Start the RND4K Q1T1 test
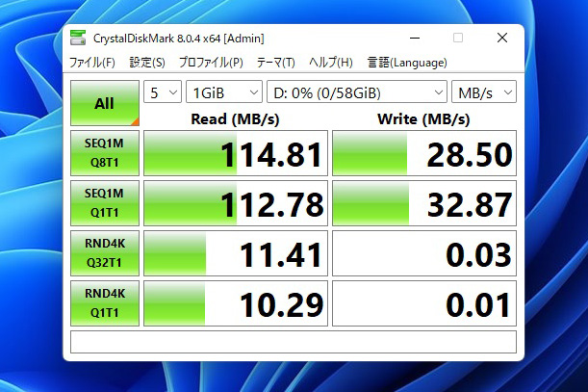This screenshot has height=392, width=588. [x=105, y=303]
